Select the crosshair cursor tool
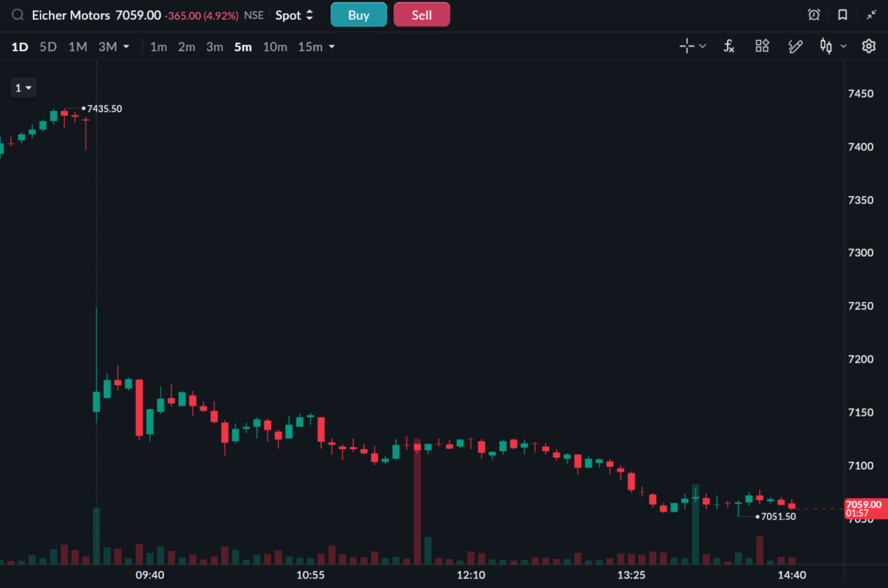Viewport: 888px width, 588px height. click(x=687, y=46)
